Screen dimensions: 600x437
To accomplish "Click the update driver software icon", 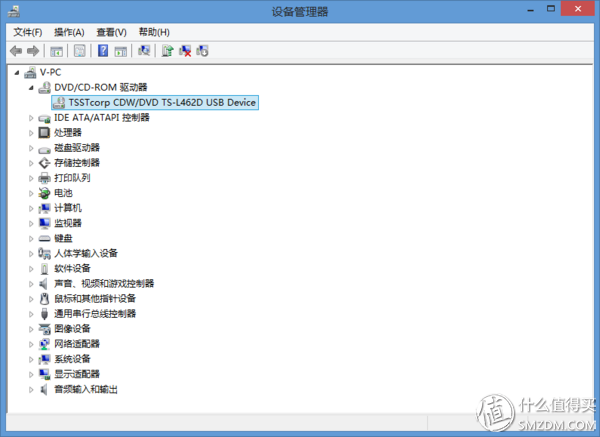I will coord(167,50).
